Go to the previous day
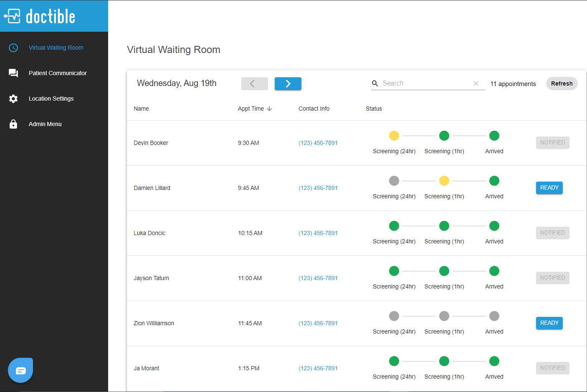This screenshot has height=392, width=587. pyautogui.click(x=254, y=83)
